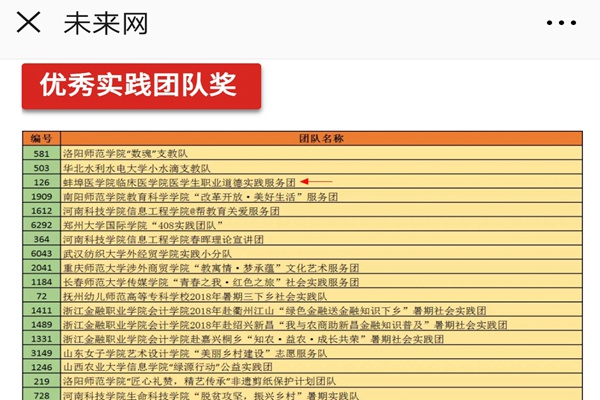Tap number cell 3149
Viewport: 600px width, 400px height.
[x=41, y=353]
